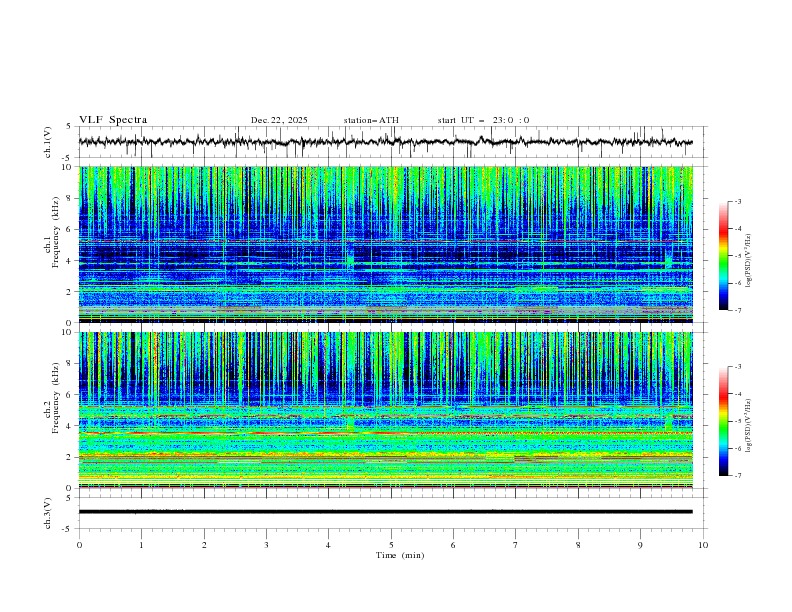The width and height of the screenshot is (792, 612).
Task: Click the 'ch.1(V)' waveform axis label
Action: click(x=47, y=142)
